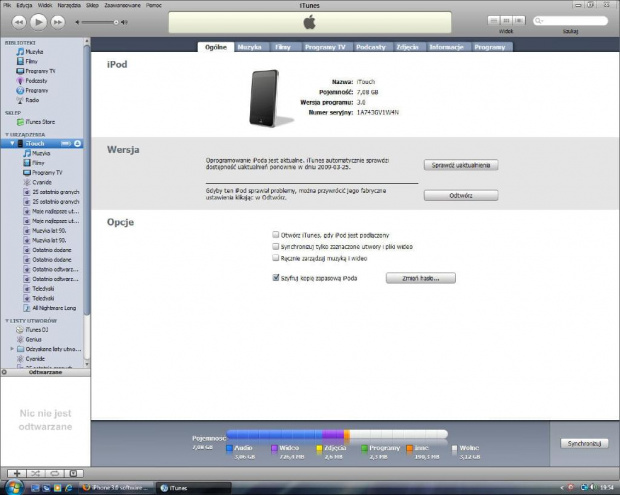Uncheck Szyfruj kopię zapasową iPoda
Screen dimensions: 620x495
click(276, 278)
